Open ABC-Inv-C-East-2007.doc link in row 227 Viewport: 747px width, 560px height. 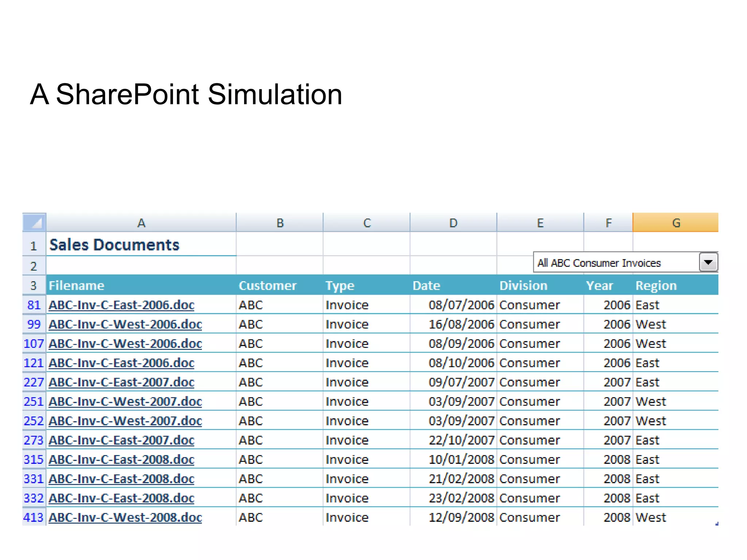coord(121,382)
